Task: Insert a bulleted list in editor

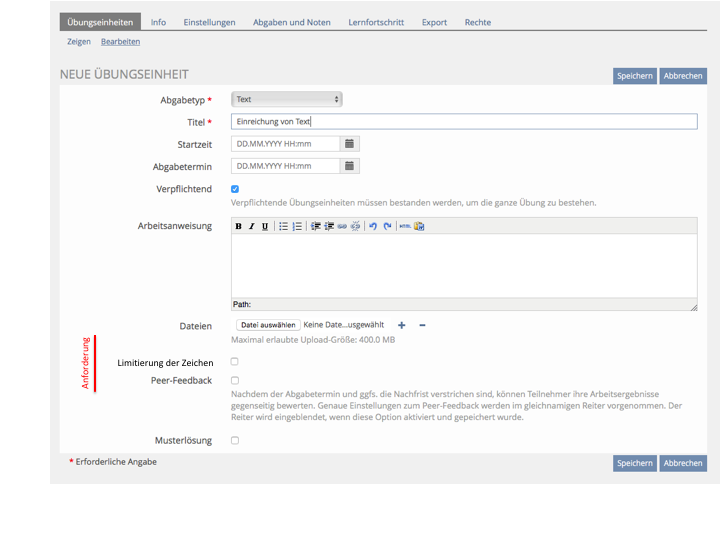Action: [283, 226]
